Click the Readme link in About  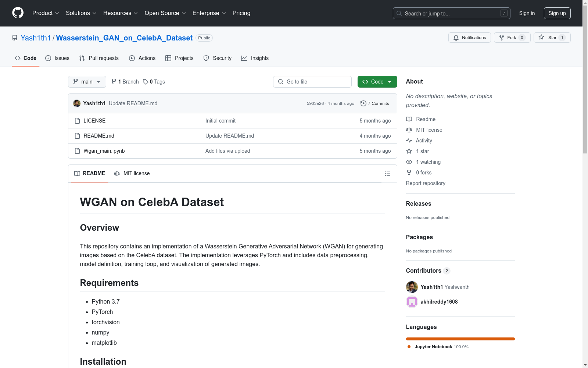click(x=421, y=119)
